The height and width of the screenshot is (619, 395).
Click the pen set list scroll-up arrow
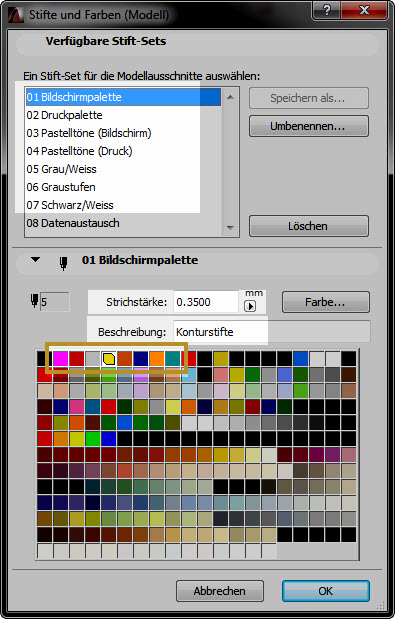pos(230,97)
